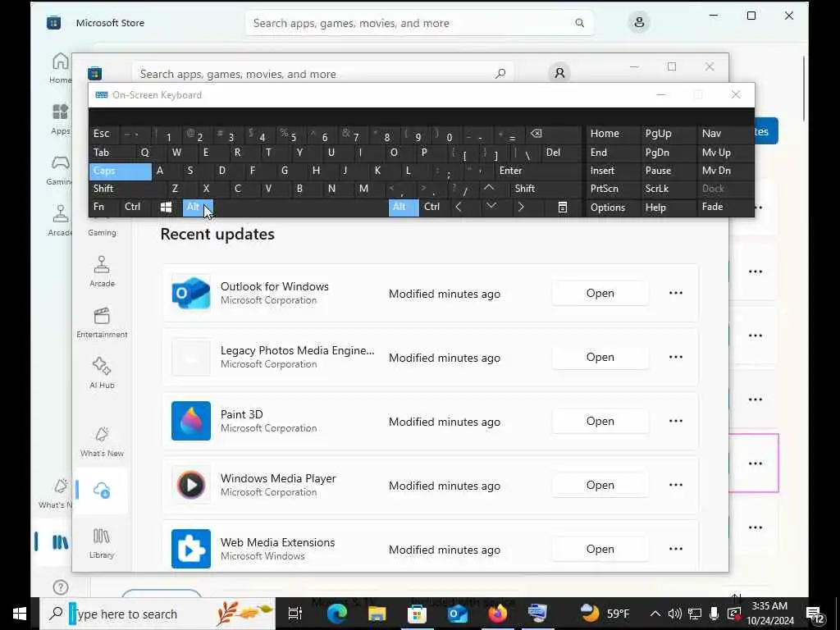Toggle the left Alt key
Image resolution: width=840 pixels, height=630 pixels.
pyautogui.click(x=198, y=207)
